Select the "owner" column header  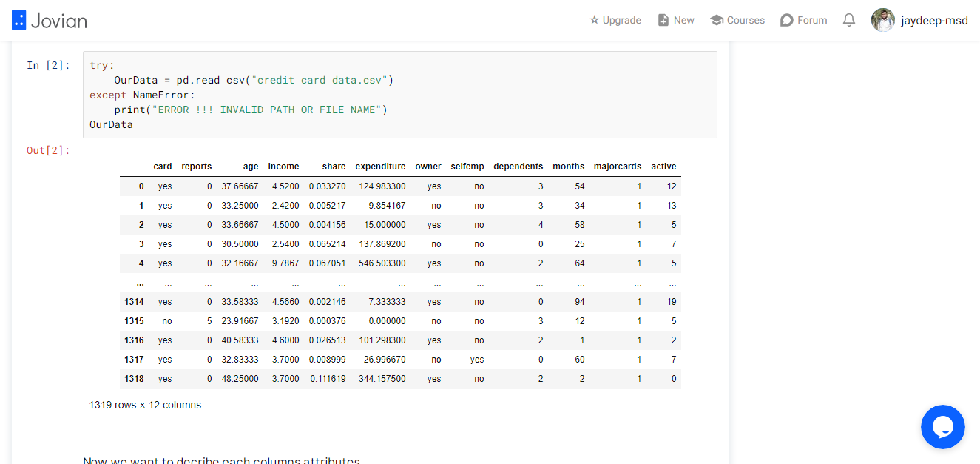pyautogui.click(x=428, y=167)
